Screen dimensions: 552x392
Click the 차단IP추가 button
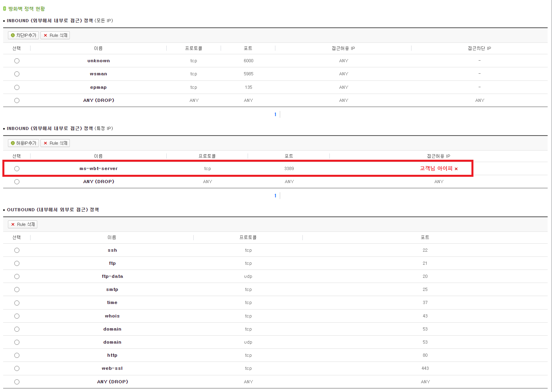[23, 35]
